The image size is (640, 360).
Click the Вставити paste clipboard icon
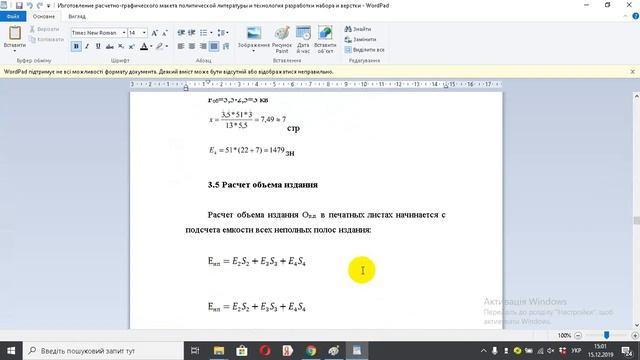click(15, 33)
